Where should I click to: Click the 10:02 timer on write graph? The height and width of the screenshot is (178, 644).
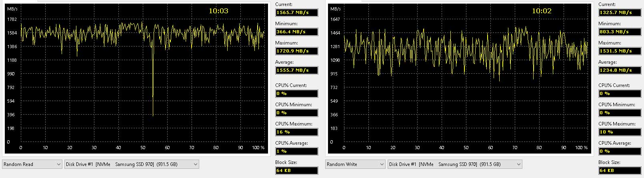tap(542, 11)
